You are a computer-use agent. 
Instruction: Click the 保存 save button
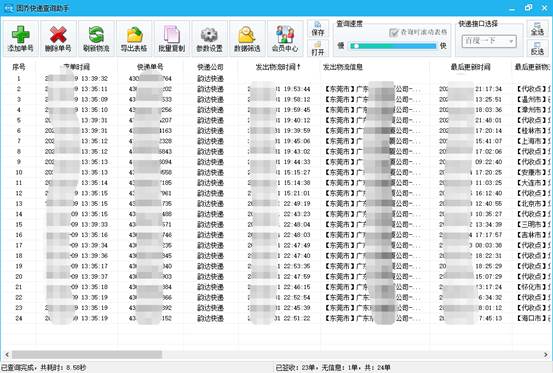[318, 29]
